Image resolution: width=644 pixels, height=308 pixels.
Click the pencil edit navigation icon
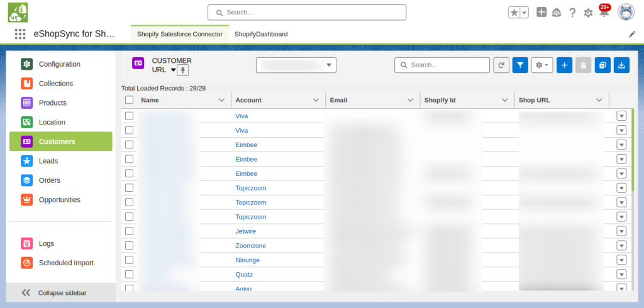[631, 35]
